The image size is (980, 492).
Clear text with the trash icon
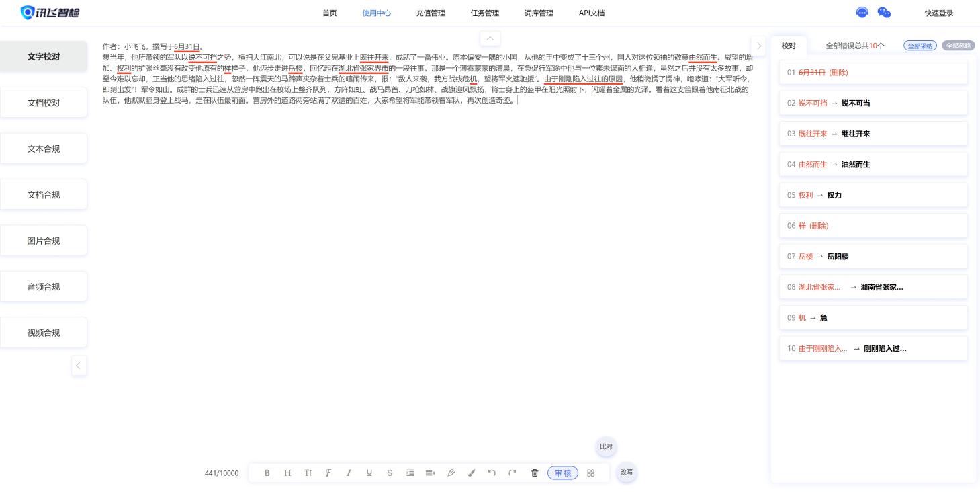(x=535, y=473)
